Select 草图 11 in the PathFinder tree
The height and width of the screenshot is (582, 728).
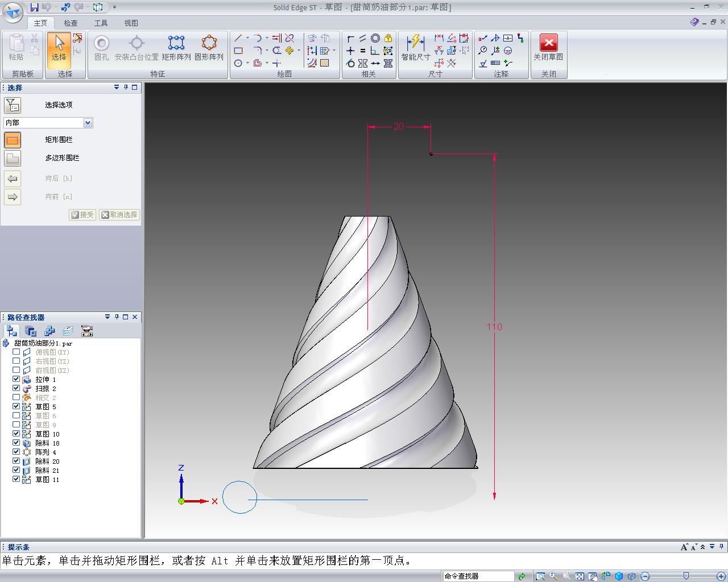click(47, 480)
